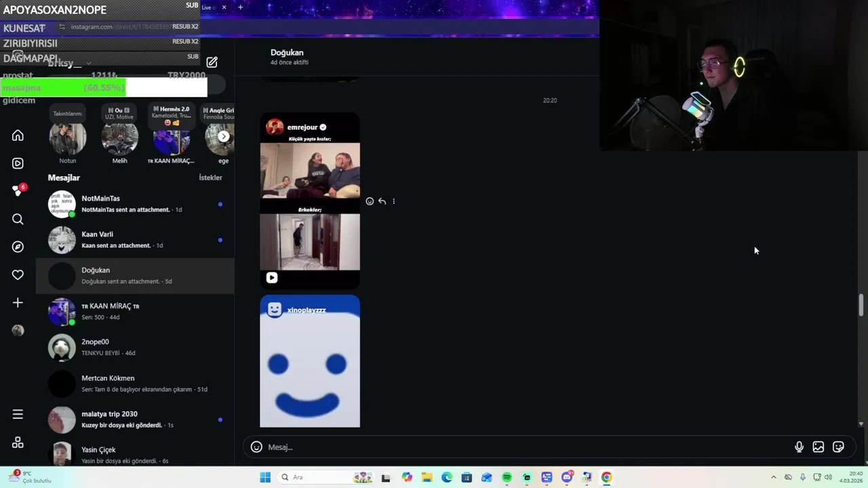This screenshot has width=868, height=488.
Task: Click the Create plus icon
Action: coord(18,302)
